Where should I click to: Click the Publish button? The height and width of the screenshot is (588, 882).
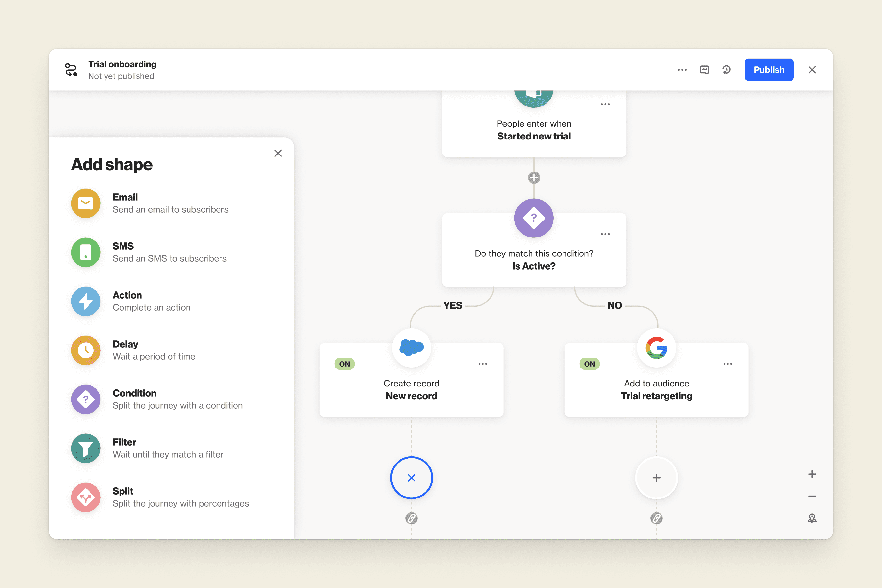(769, 70)
